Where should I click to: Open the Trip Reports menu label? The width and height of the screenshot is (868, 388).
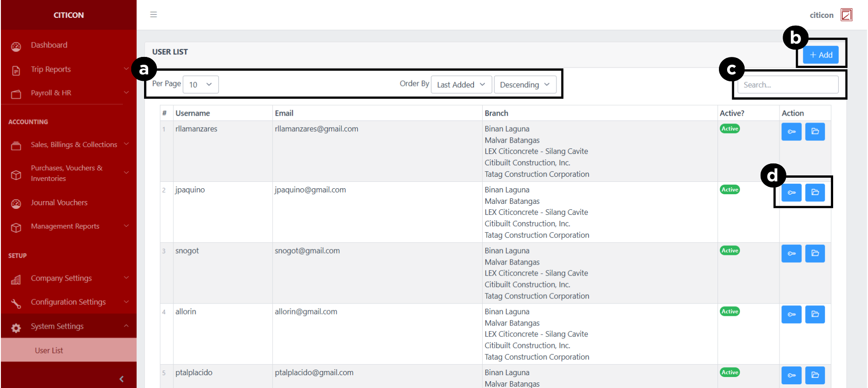pyautogui.click(x=51, y=69)
